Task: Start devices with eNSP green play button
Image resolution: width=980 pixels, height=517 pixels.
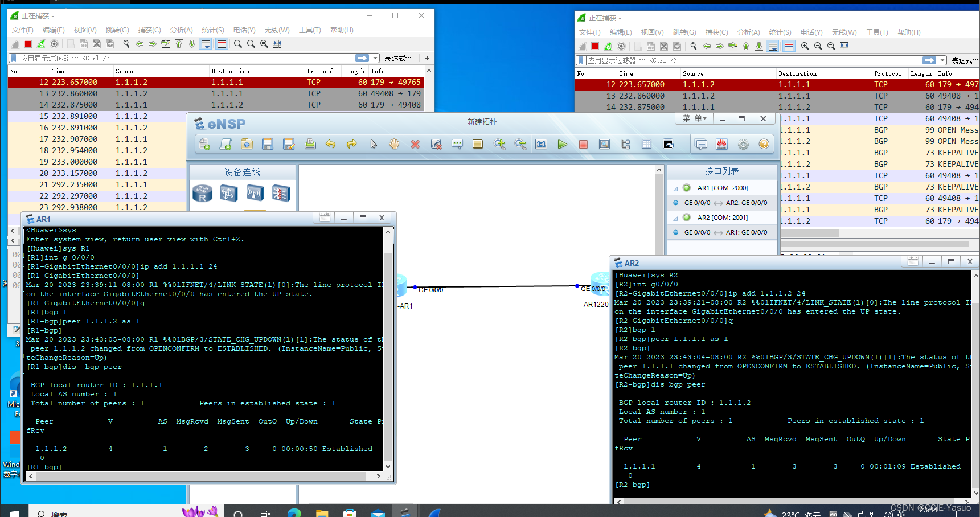Action: [x=563, y=144]
